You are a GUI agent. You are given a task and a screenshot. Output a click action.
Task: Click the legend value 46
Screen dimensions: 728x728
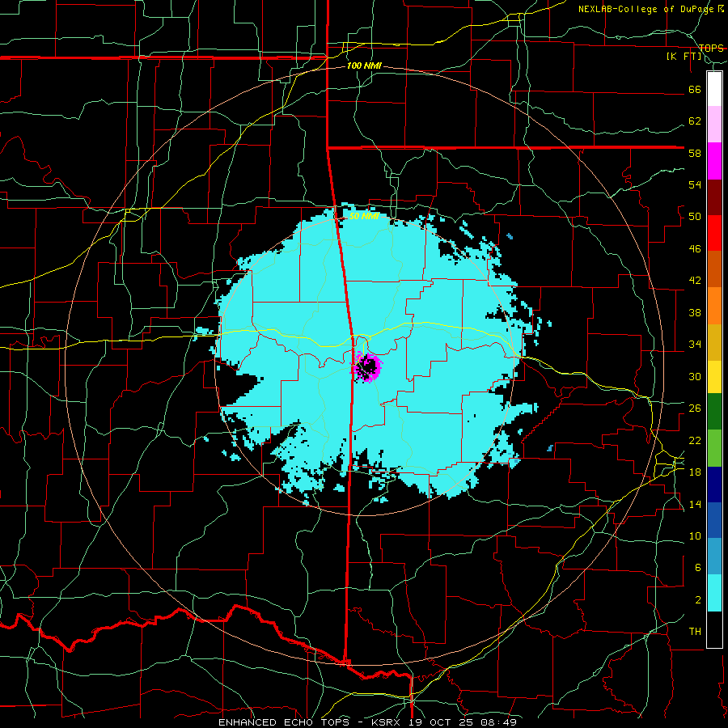pos(695,249)
